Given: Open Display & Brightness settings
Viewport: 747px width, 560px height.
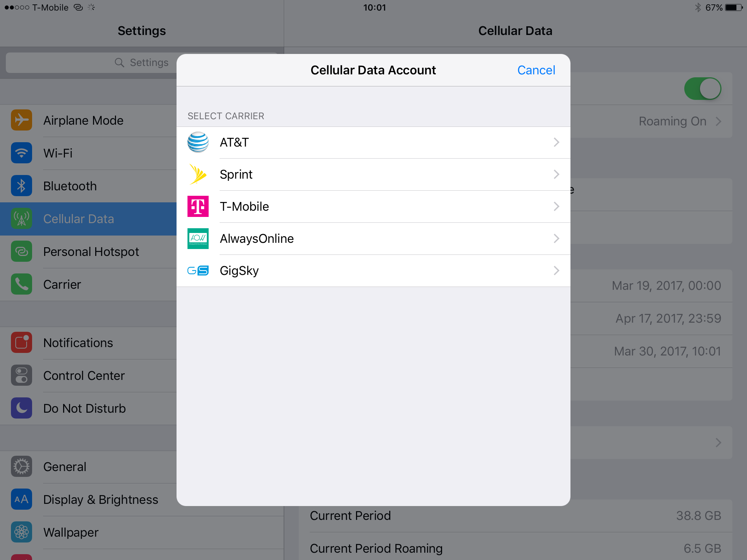Looking at the screenshot, I should (x=101, y=499).
